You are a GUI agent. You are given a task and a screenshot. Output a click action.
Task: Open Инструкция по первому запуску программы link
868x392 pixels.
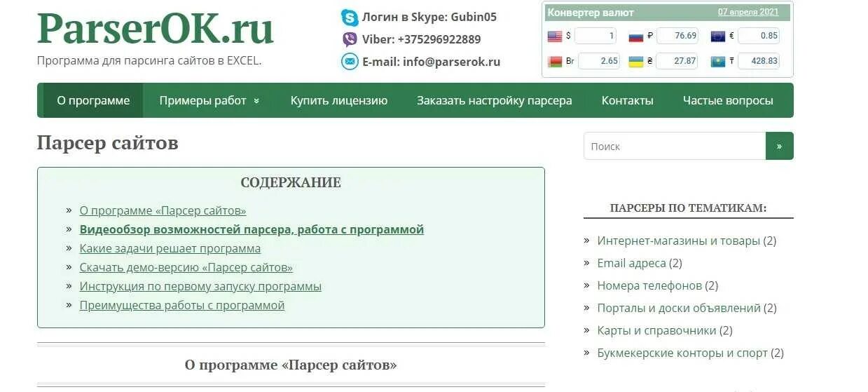point(200,286)
